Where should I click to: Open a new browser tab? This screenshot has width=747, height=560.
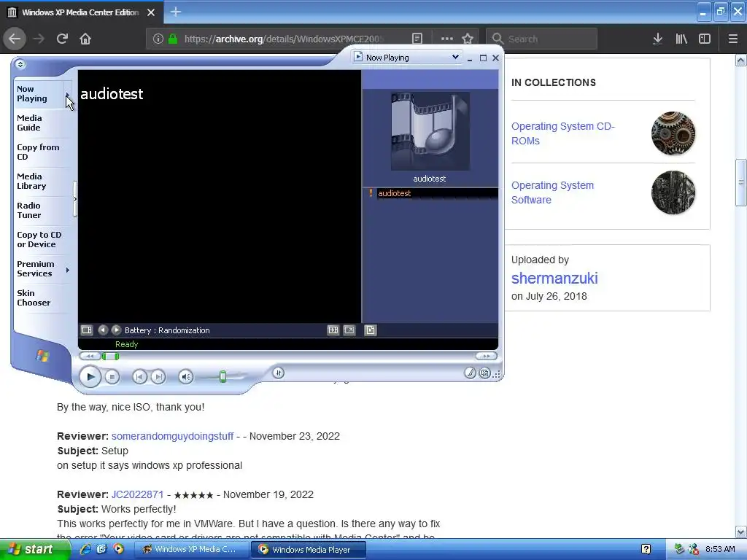point(176,12)
